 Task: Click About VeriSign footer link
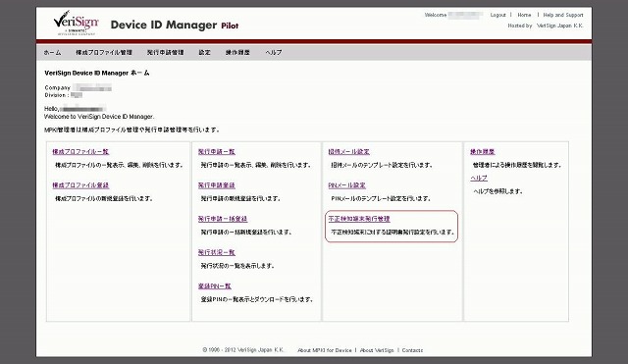point(377,350)
